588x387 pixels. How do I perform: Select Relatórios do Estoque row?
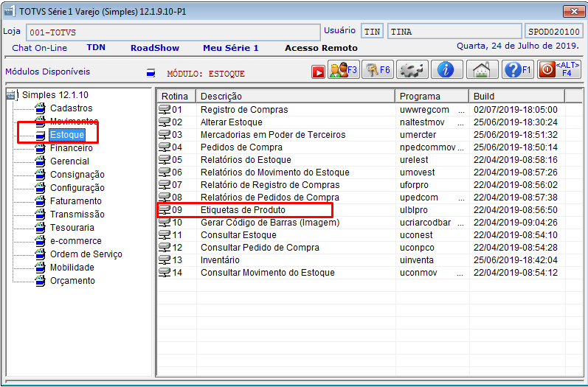[246, 160]
